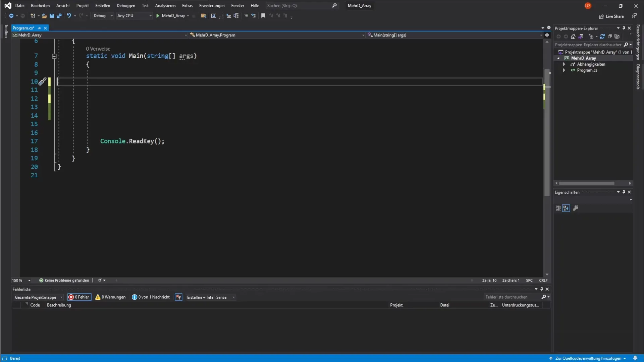Open the Main(string[] args) member dropdown
Image resolution: width=644 pixels, height=362 pixels.
pyautogui.click(x=454, y=35)
